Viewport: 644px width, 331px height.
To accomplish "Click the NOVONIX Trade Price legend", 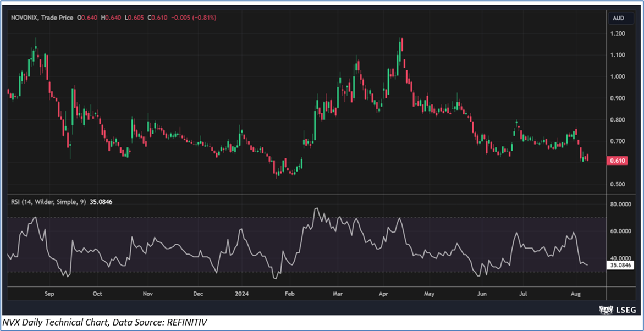I will pos(43,18).
